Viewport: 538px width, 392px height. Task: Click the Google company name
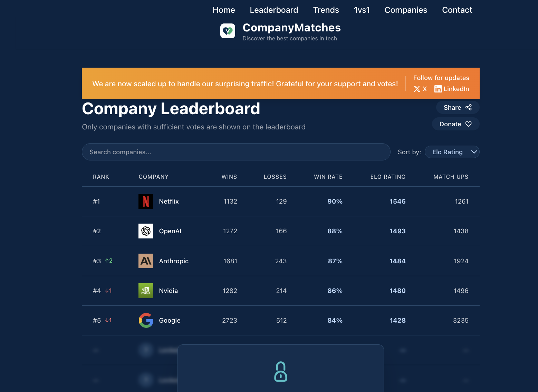[x=170, y=320]
